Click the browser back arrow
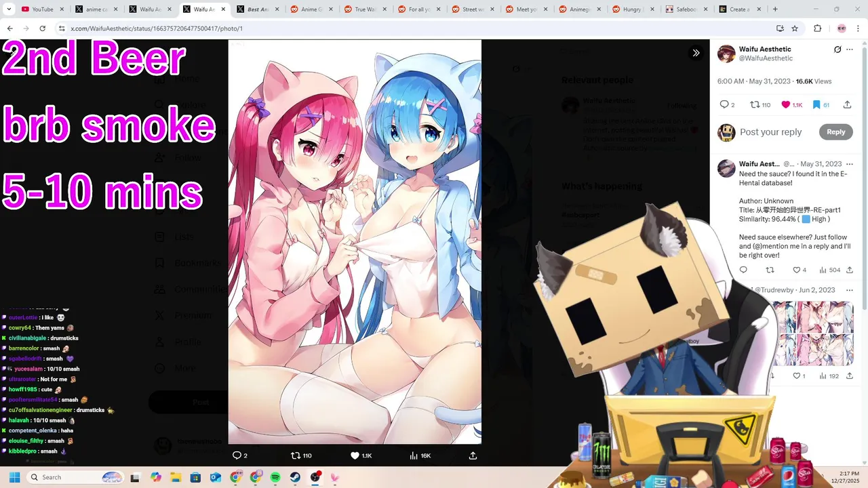This screenshot has width=868, height=488. (x=9, y=28)
